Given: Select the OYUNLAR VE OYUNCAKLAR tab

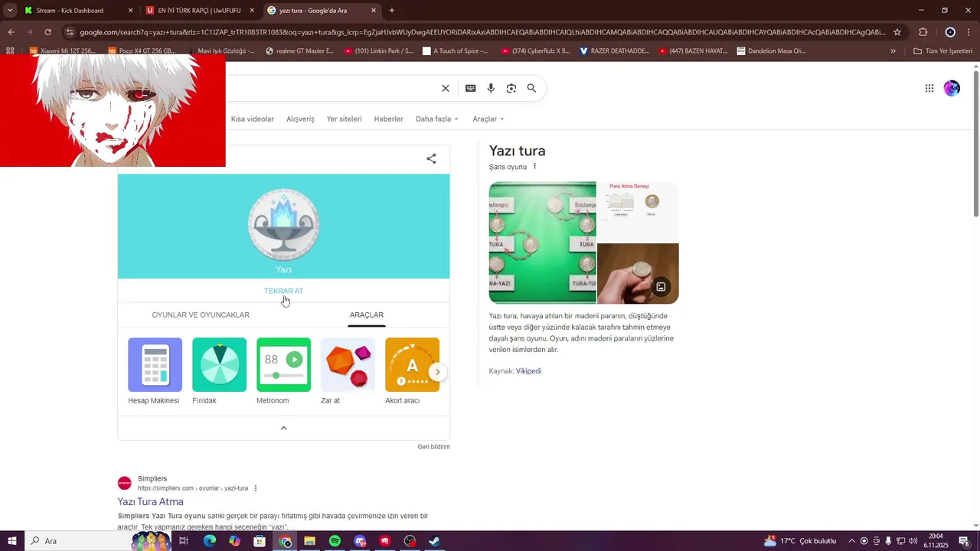Looking at the screenshot, I should point(201,315).
